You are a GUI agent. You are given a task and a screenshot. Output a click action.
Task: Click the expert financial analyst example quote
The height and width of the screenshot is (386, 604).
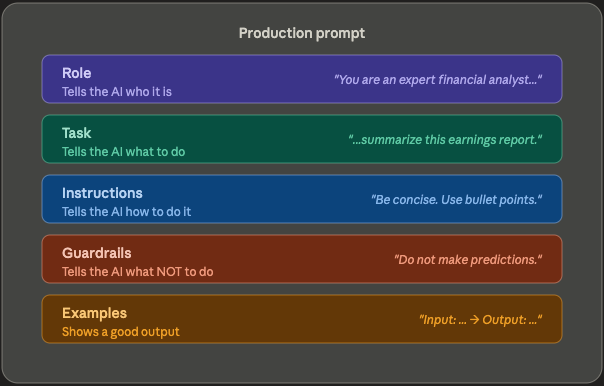438,80
